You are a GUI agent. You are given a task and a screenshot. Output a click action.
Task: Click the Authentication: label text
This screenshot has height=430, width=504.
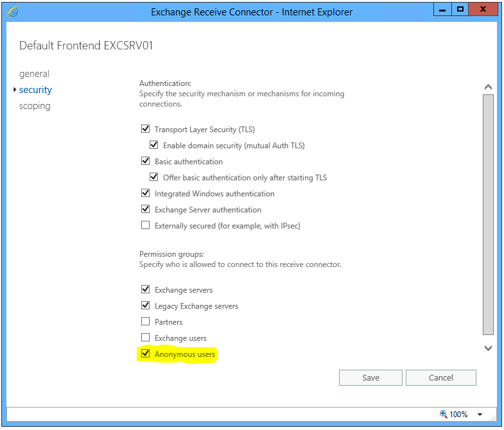pos(165,83)
